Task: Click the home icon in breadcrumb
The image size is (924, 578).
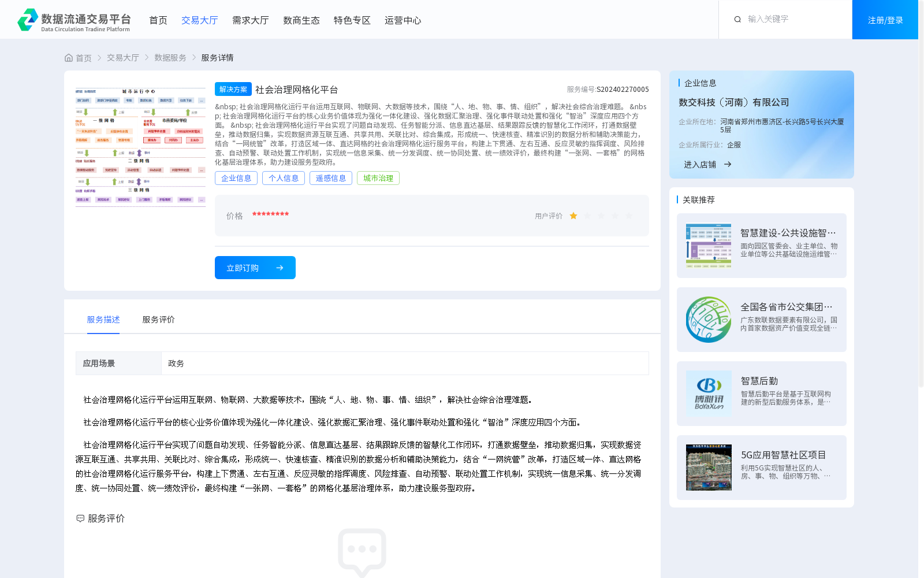Action: point(69,58)
